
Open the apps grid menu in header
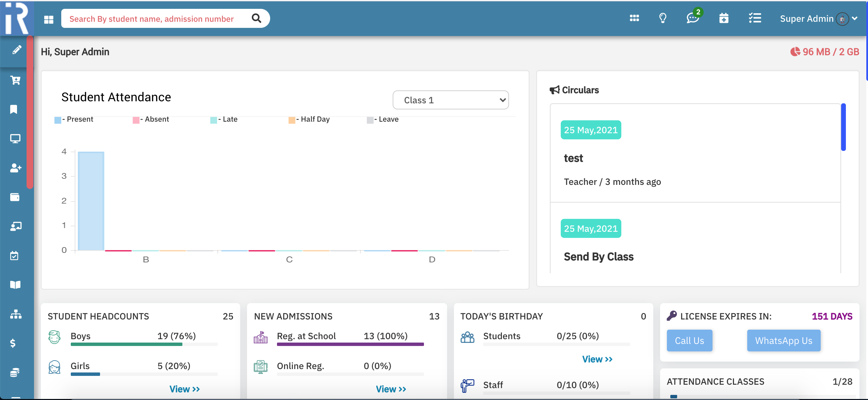click(634, 18)
